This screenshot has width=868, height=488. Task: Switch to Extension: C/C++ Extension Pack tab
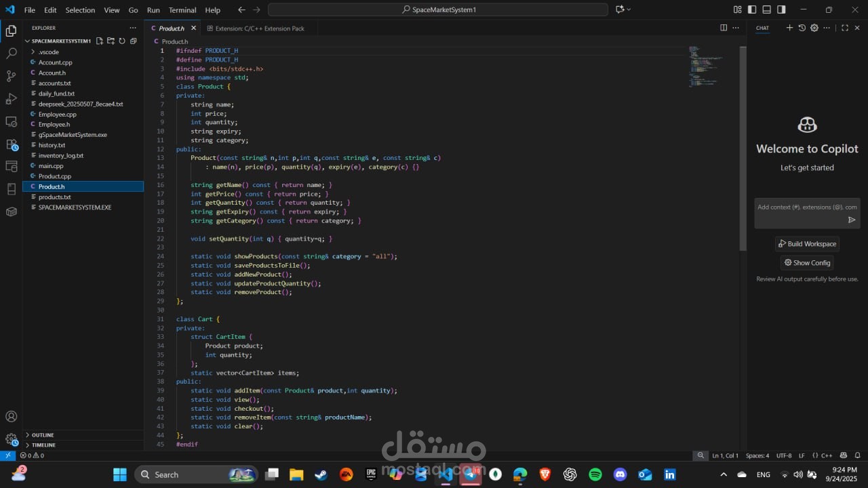click(x=260, y=28)
